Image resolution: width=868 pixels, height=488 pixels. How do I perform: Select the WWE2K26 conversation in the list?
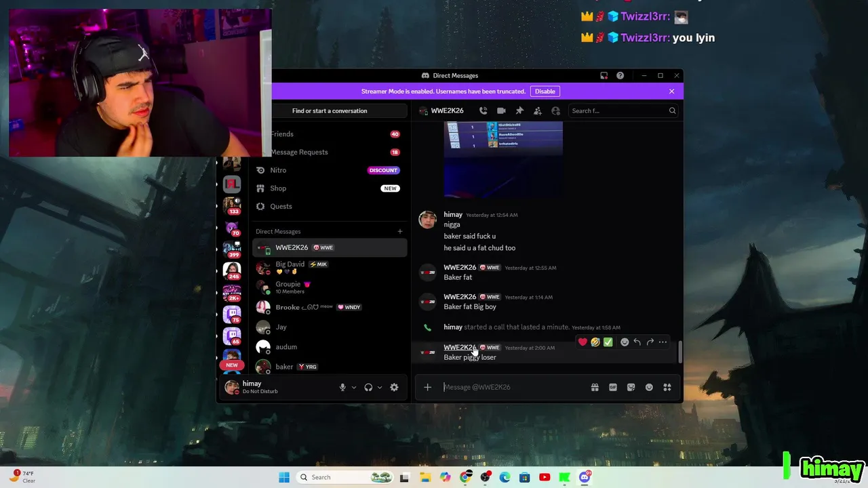[330, 247]
